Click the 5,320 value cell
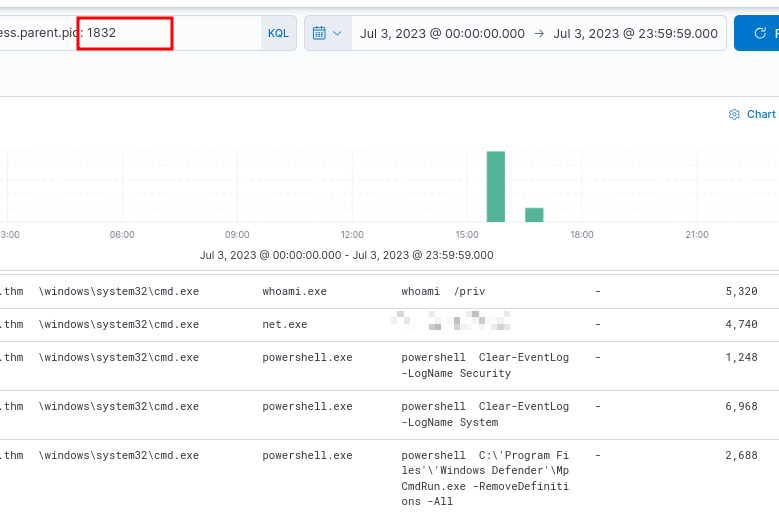779x515 pixels. click(x=741, y=292)
